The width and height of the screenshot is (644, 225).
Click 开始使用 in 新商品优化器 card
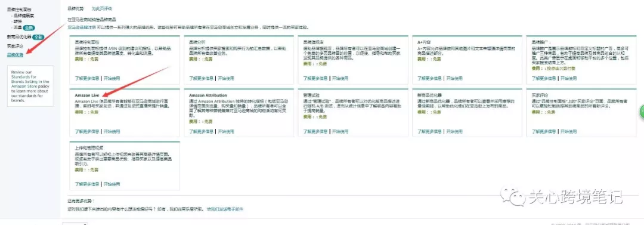click(x=454, y=132)
